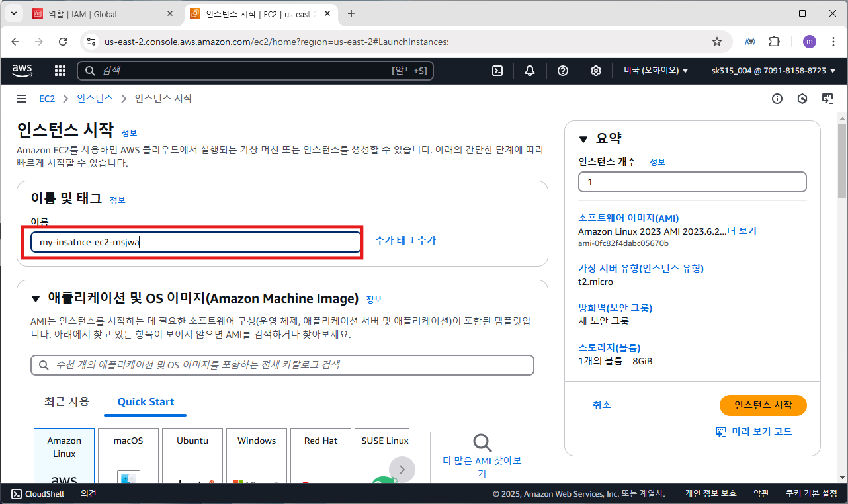Viewport: 848px width, 504px height.
Task: Open the browser extensions puzzle icon
Action: pyautogui.click(x=775, y=42)
